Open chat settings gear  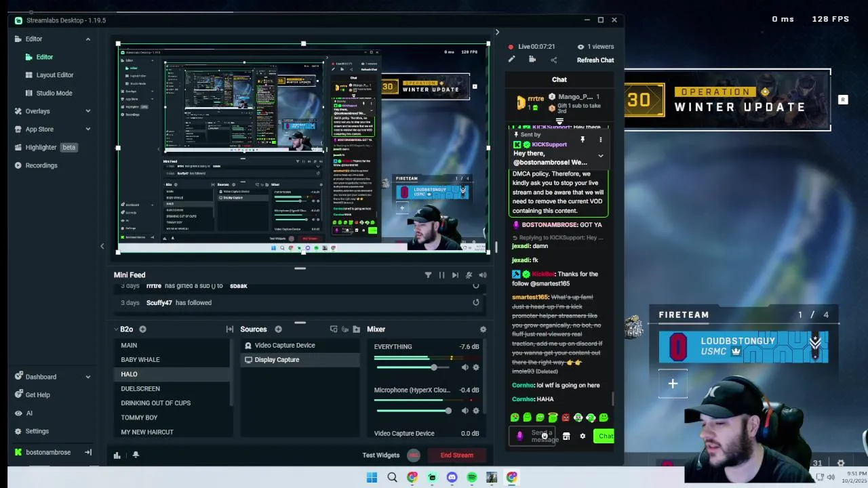(583, 436)
